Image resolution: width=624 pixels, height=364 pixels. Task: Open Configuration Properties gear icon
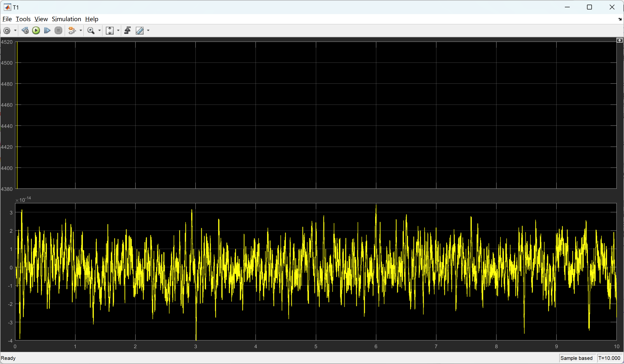(x=7, y=31)
